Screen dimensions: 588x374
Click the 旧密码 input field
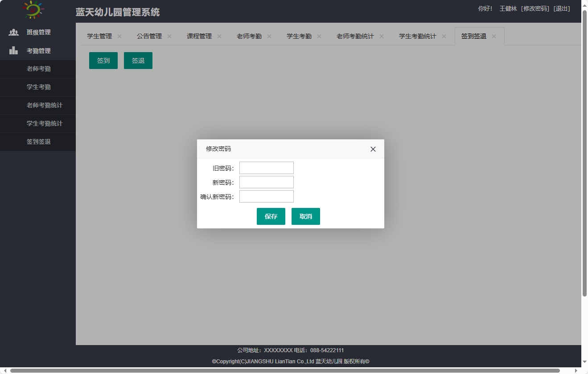coord(266,168)
